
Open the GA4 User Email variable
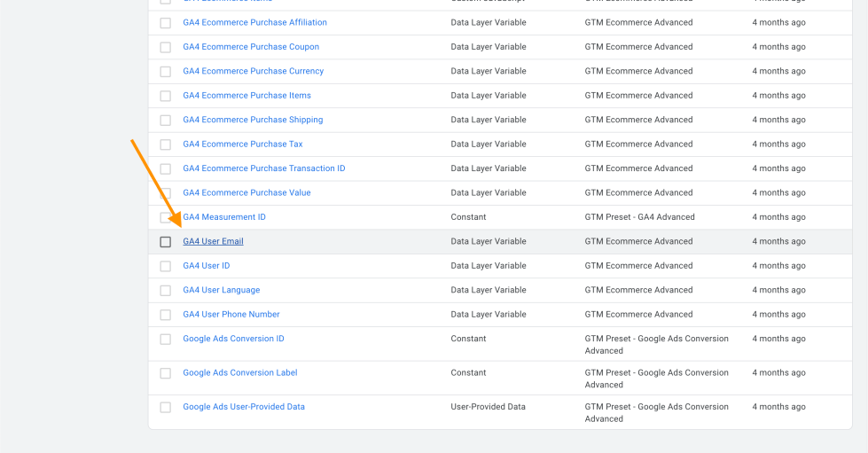[213, 241]
